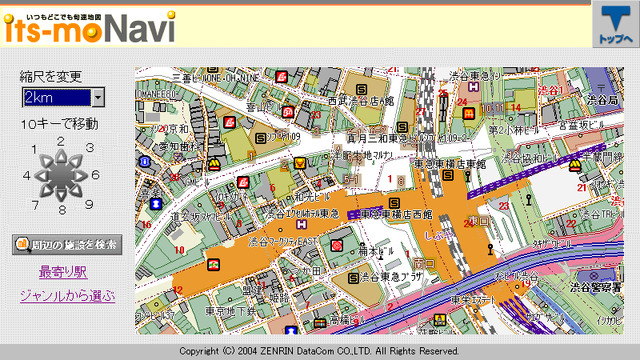Click the up arrow (2) on compass

point(61,156)
